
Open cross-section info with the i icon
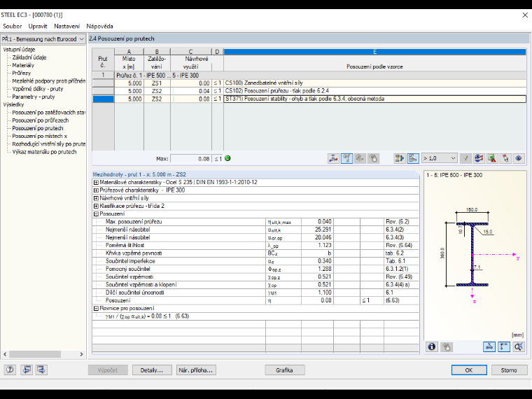[432, 346]
